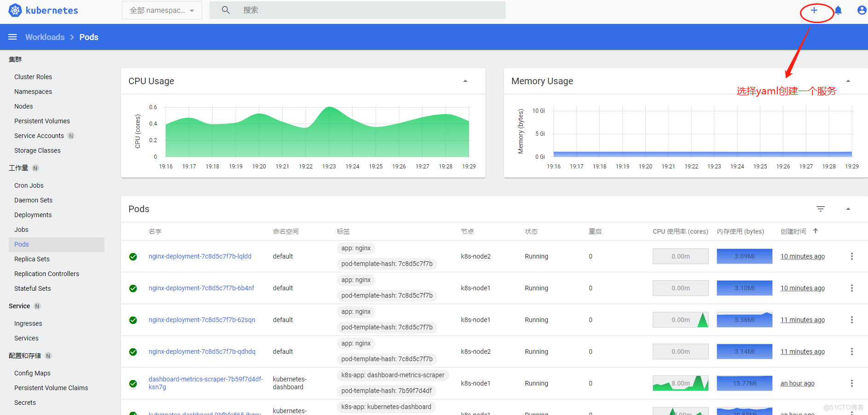Click the sort arrow beside 创建时间
The height and width of the screenshot is (415, 868).
tap(815, 231)
